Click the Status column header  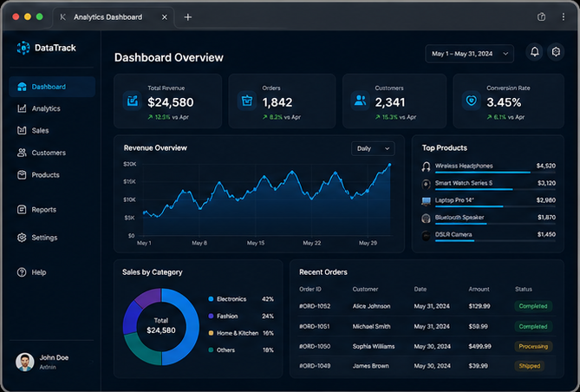(524, 289)
